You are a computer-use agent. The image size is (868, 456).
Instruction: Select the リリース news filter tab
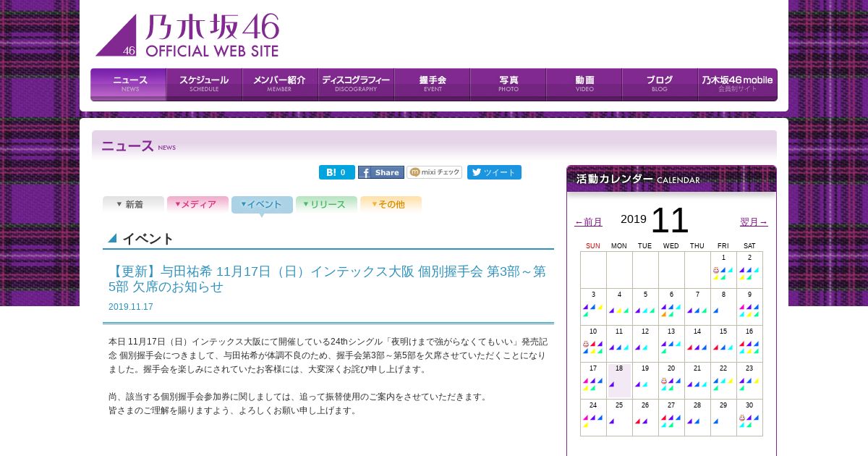326,204
